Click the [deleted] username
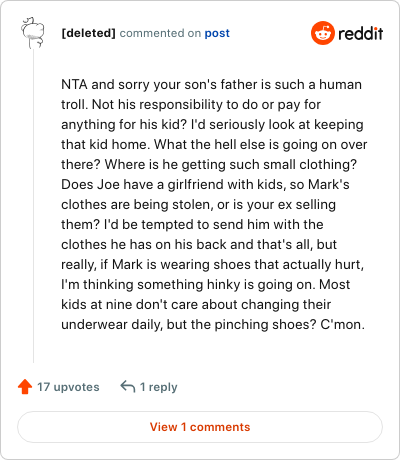Viewport: 400px width, 460px height. [x=88, y=33]
